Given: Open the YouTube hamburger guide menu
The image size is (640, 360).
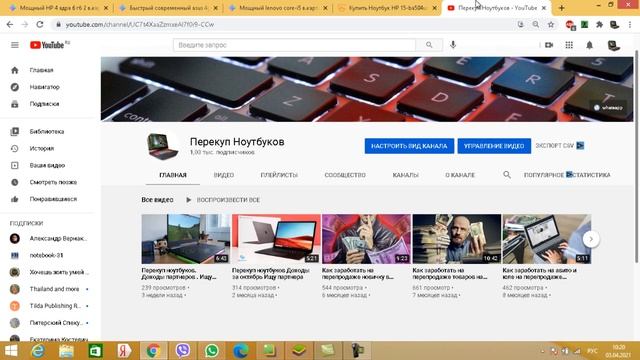Looking at the screenshot, I should [x=15, y=45].
